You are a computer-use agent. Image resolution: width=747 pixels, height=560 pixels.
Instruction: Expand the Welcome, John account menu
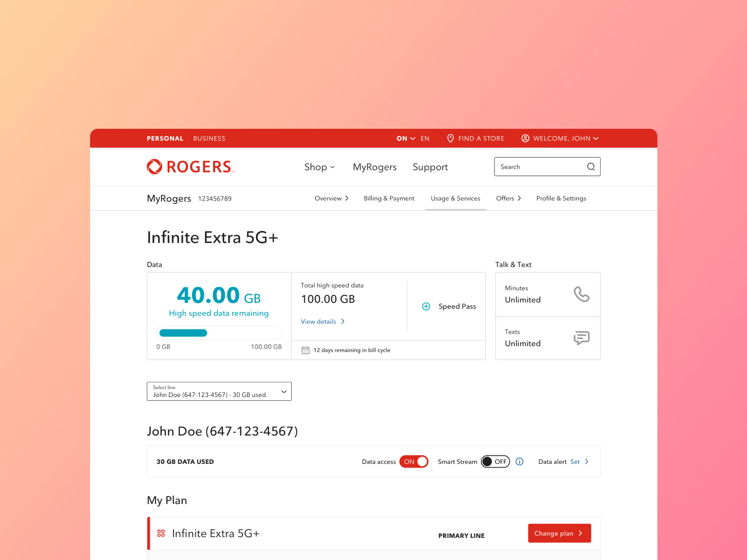(560, 139)
